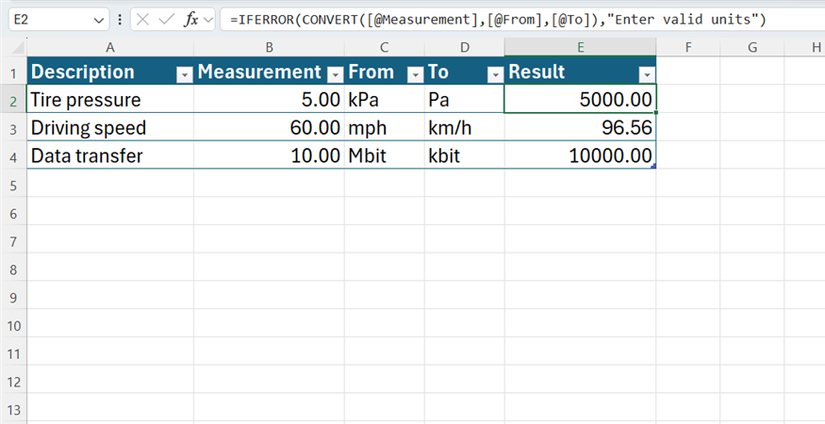The height and width of the screenshot is (424, 825).
Task: Select the km/h cell
Action: [465, 127]
